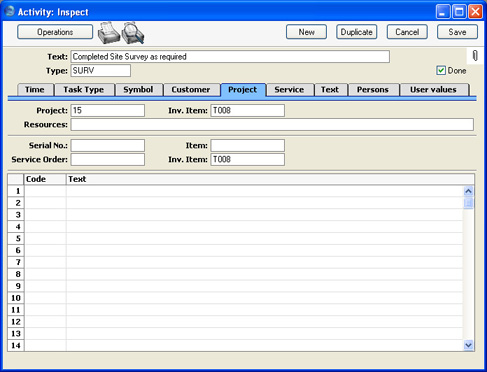This screenshot has width=487, height=372.
Task: Close the Activity: Inspect window
Action: tap(475, 12)
